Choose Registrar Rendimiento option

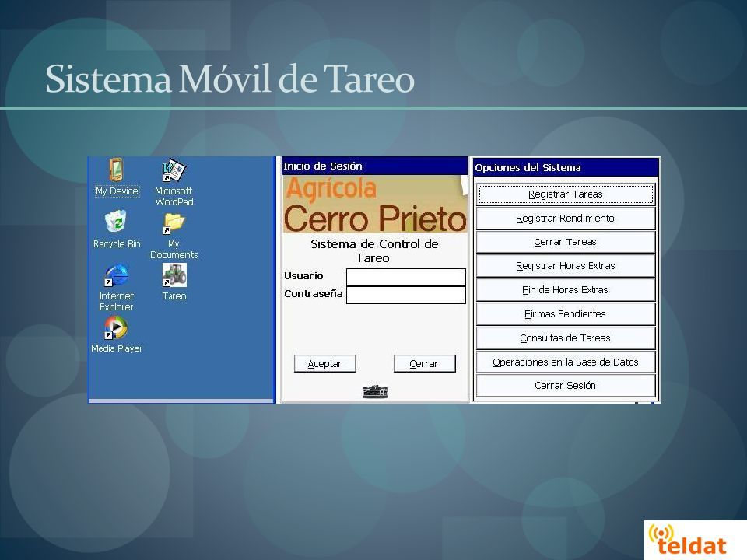pos(566,218)
